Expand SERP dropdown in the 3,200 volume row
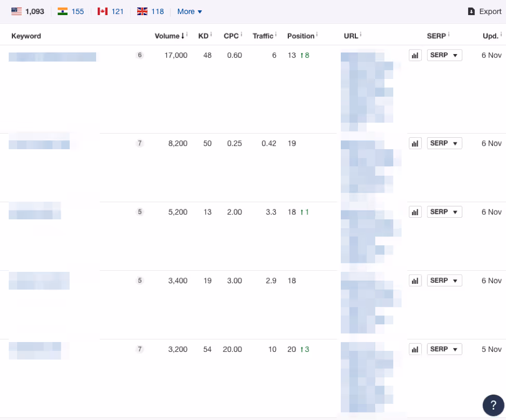This screenshot has height=420, width=506. pyautogui.click(x=444, y=349)
